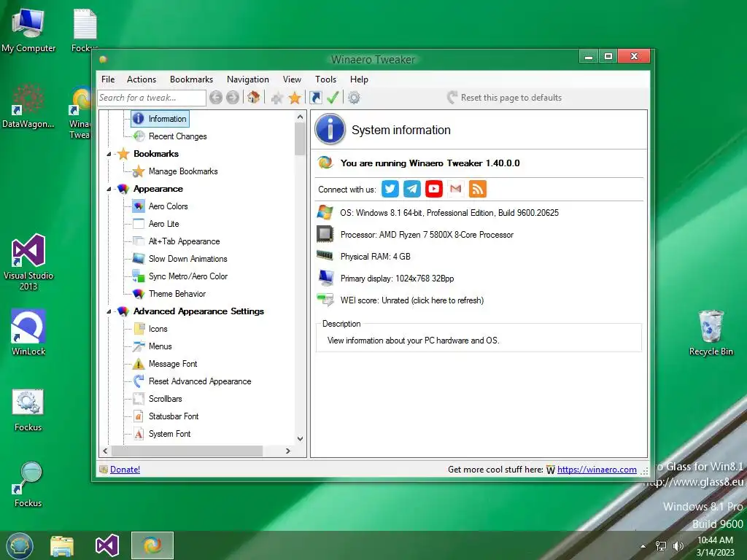
Task: Open settings via the gear toolbar icon
Action: point(354,98)
